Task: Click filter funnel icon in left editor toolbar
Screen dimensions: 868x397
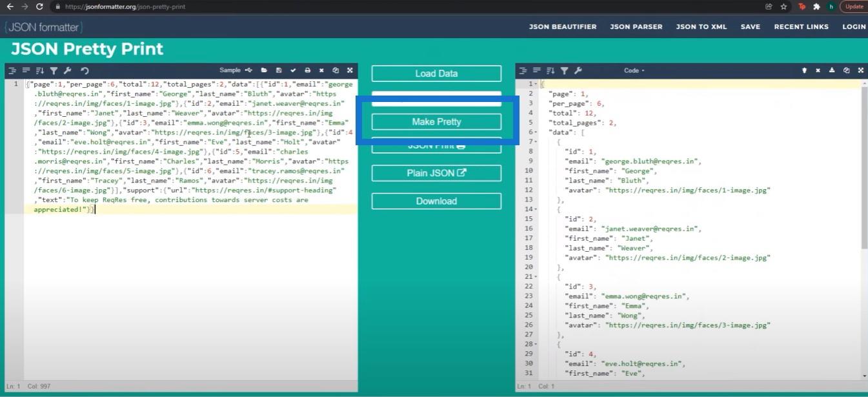Action: click(54, 70)
